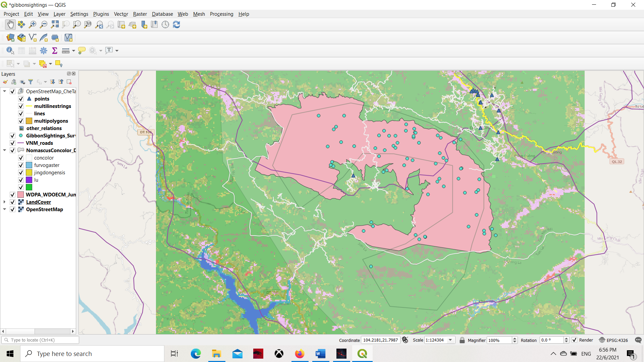The image size is (644, 362).
Task: Click the Firefox icon in taskbar
Action: (x=300, y=354)
